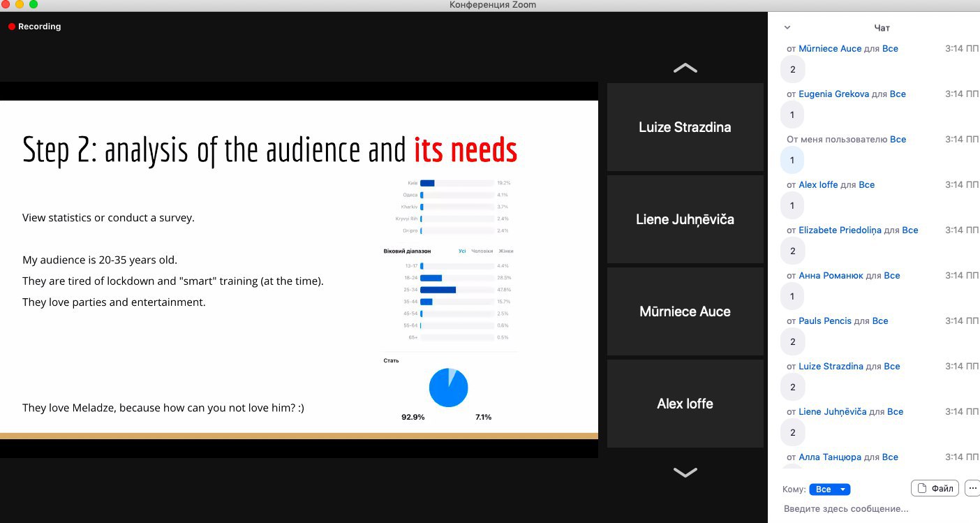Select Mūrniece Auce video tile
Screen dimensions: 980x523
click(685, 312)
